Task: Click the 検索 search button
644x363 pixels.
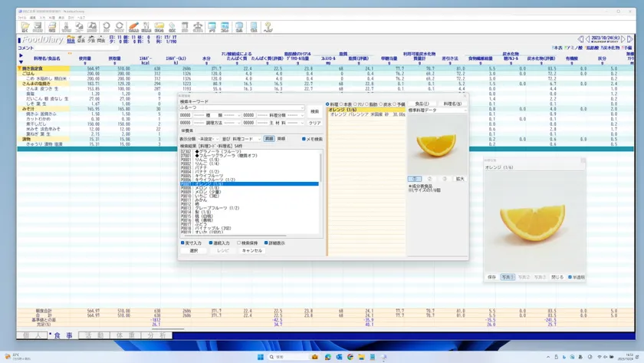Action: coord(314,112)
